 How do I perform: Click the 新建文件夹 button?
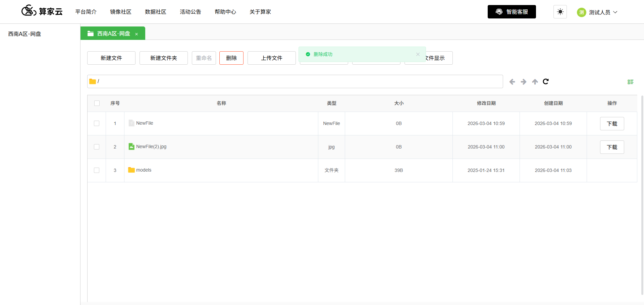(x=164, y=58)
